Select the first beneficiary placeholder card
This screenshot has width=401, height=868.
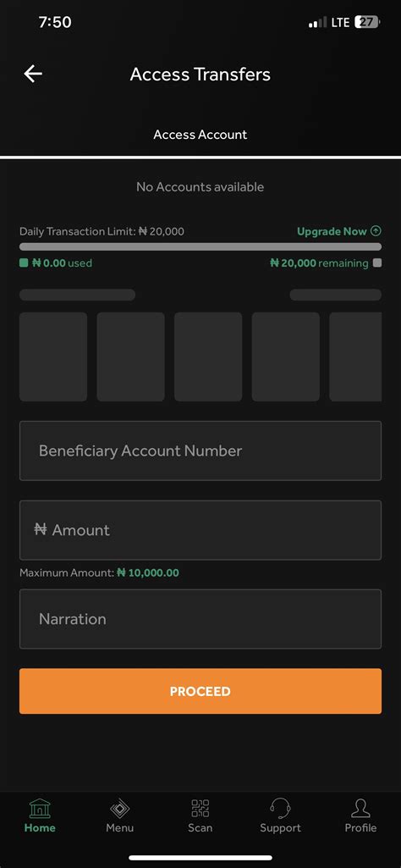[x=53, y=357]
